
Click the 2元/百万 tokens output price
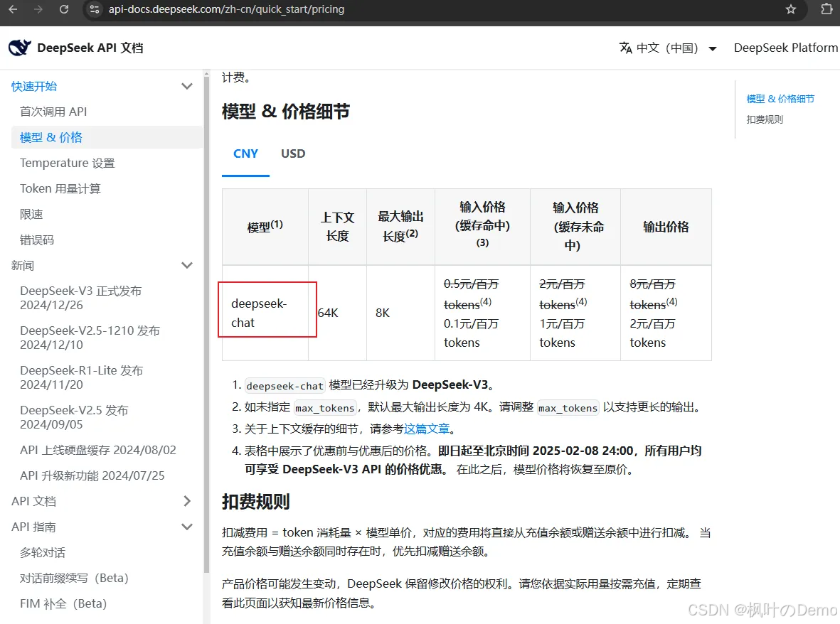[x=652, y=333]
